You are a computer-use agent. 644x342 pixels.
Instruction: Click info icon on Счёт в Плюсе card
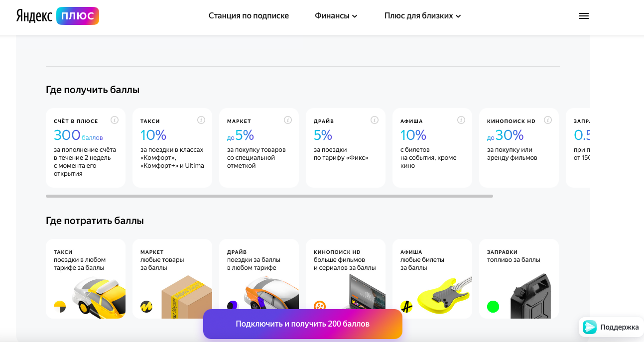115,120
